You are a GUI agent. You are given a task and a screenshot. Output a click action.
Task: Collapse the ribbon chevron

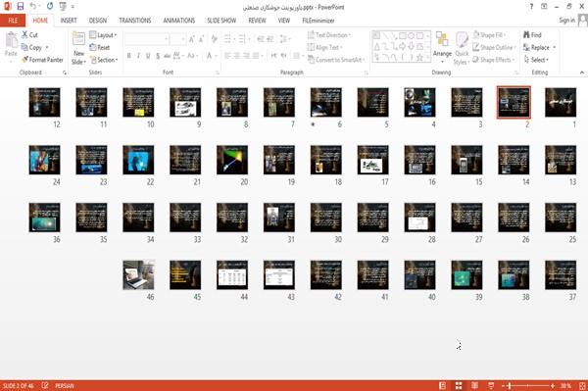[x=582, y=73]
